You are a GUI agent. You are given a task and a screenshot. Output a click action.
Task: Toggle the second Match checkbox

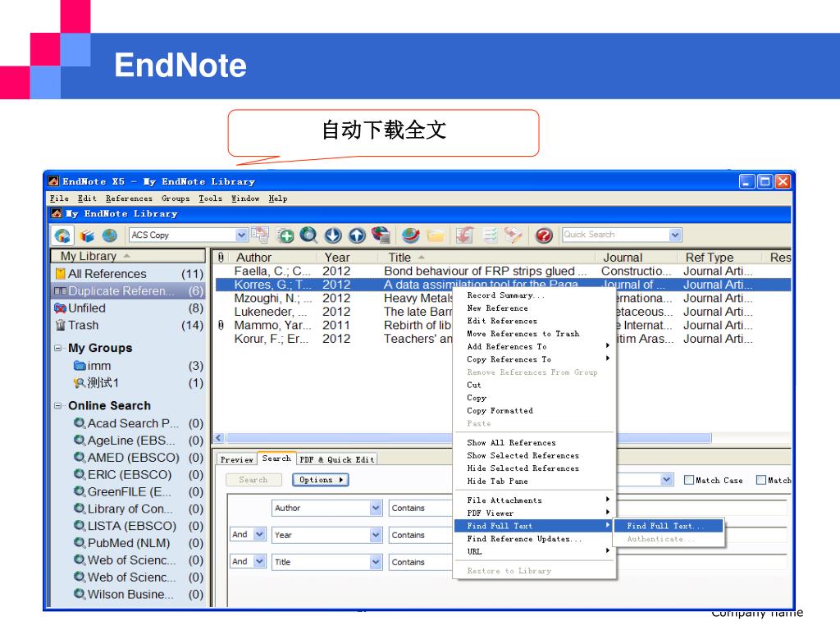coord(760,480)
